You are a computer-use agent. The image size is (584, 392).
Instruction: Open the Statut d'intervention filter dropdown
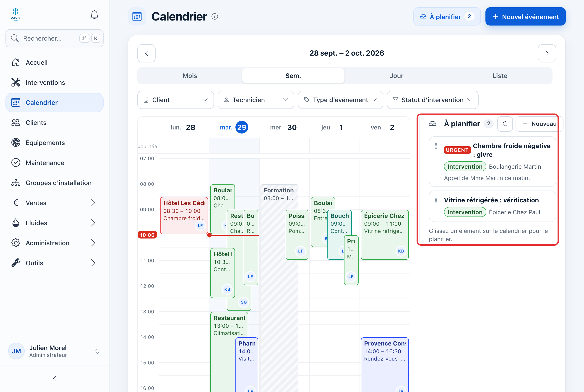point(432,100)
